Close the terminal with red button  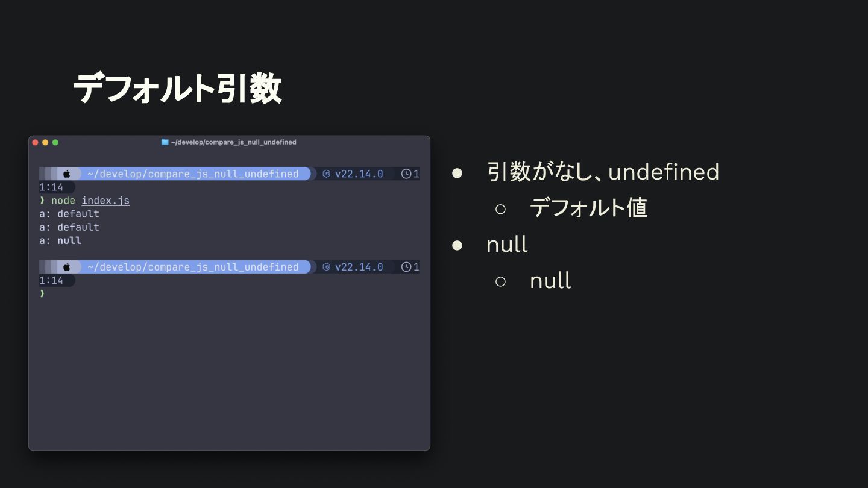[35, 142]
